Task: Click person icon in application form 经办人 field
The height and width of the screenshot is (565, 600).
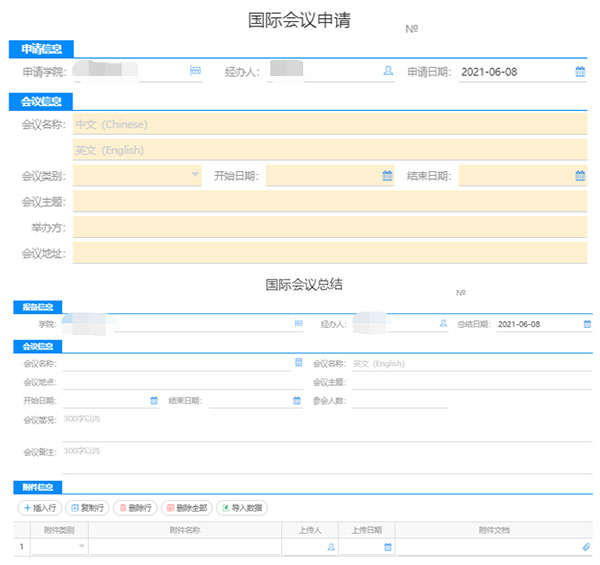Action: (388, 70)
